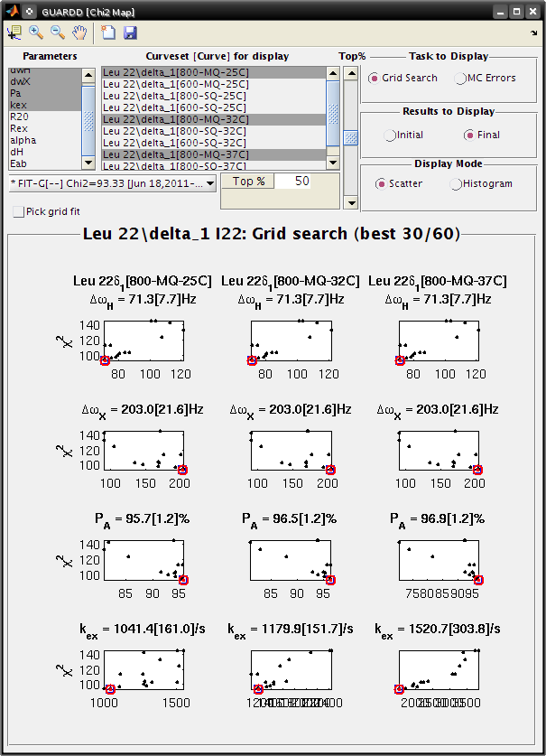Screen dimensions: 546x756
Task: Click the MATLAB logo icon in title bar
Action: tap(12, 11)
